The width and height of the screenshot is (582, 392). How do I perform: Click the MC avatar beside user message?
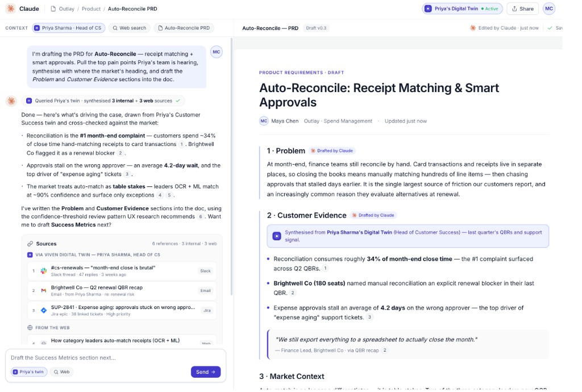click(x=217, y=52)
